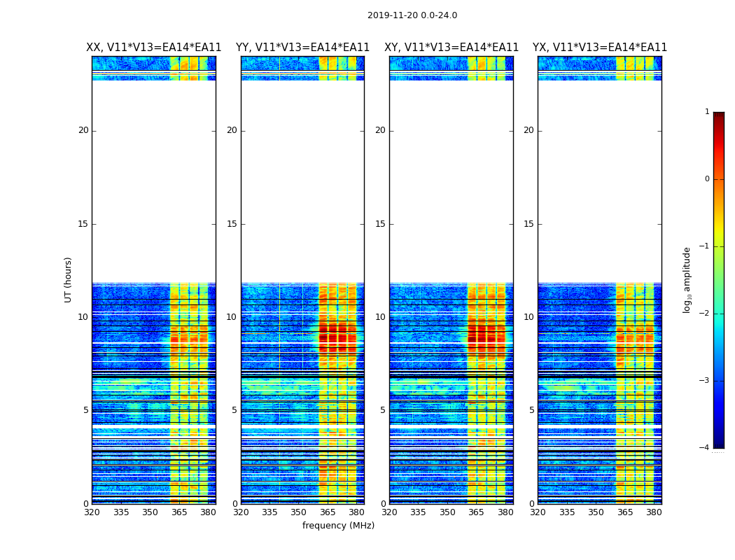Click the log10 amplitude colorbar label
This screenshot has width=735, height=560.
pos(687,280)
